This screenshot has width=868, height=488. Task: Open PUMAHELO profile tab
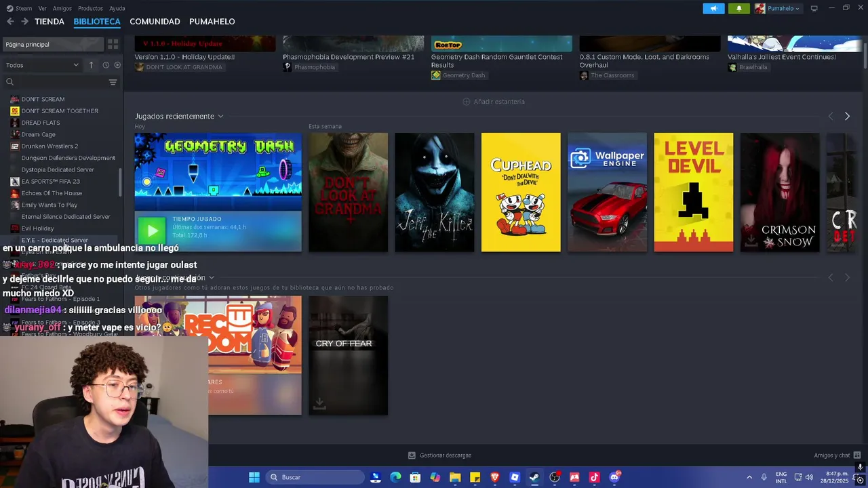coord(212,22)
